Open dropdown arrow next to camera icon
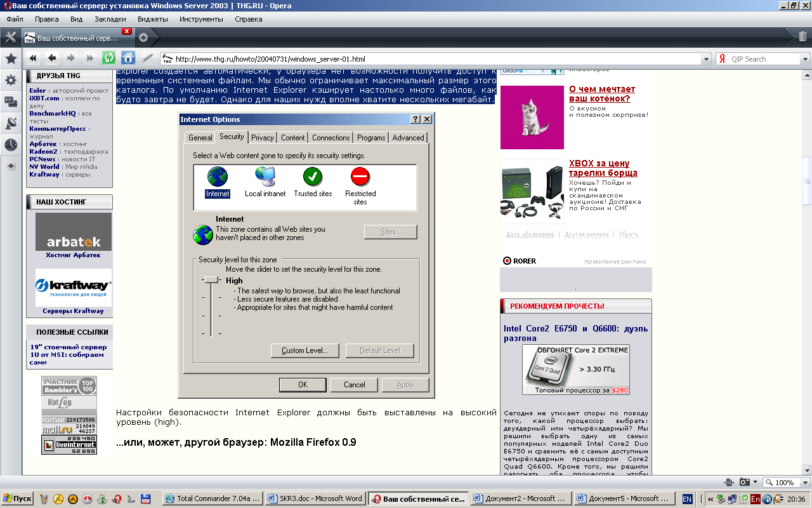The image size is (812, 508). (x=755, y=483)
